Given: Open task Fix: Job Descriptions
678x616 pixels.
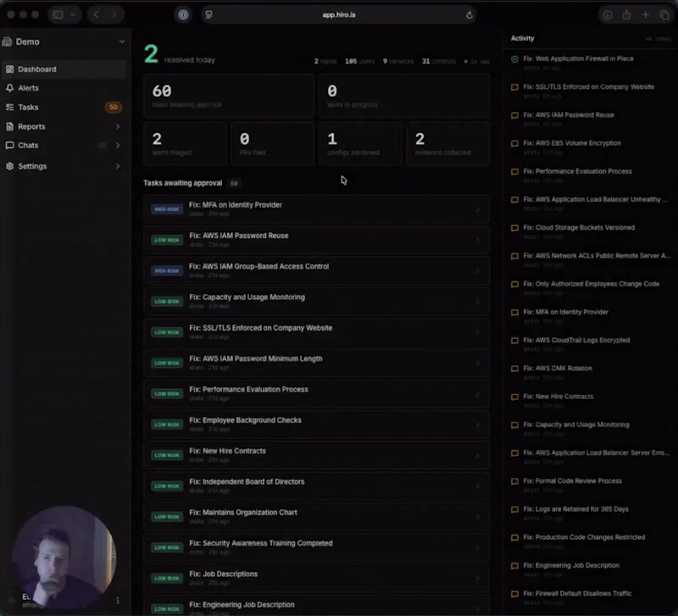Looking at the screenshot, I should pyautogui.click(x=316, y=578).
